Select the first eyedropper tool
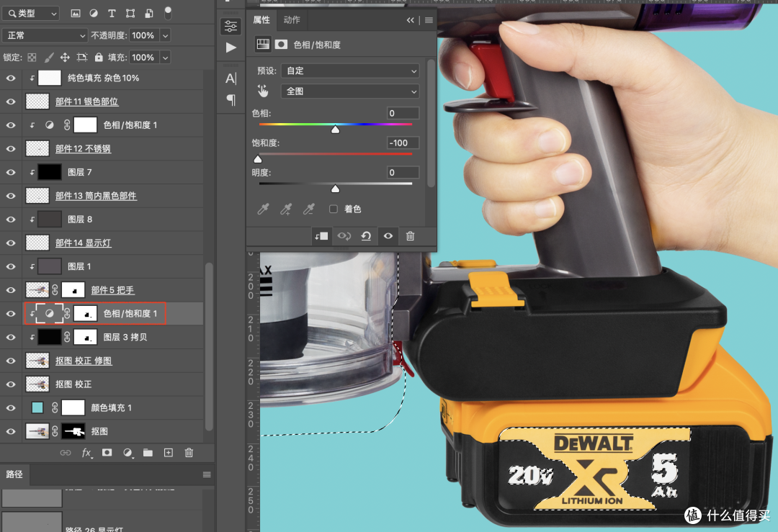 click(x=263, y=209)
